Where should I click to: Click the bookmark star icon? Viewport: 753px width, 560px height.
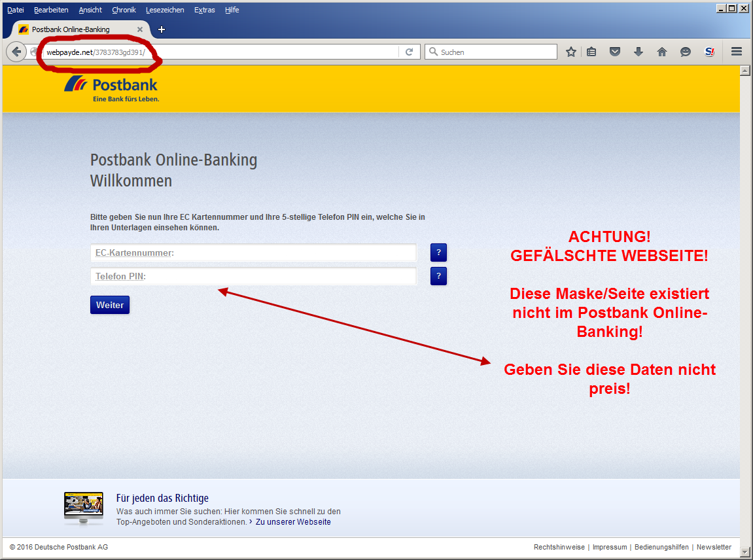coord(570,52)
